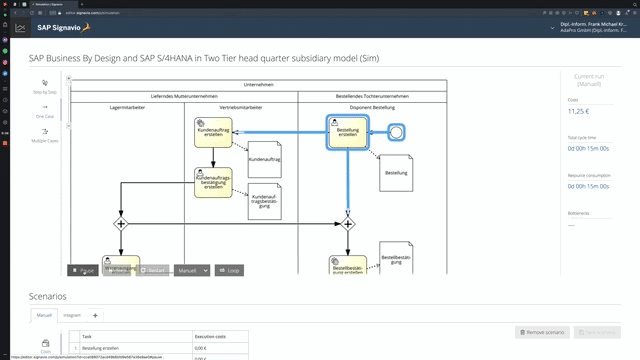Switch to the Integriert scenario tab
This screenshot has width=640, height=360.
click(x=72, y=315)
